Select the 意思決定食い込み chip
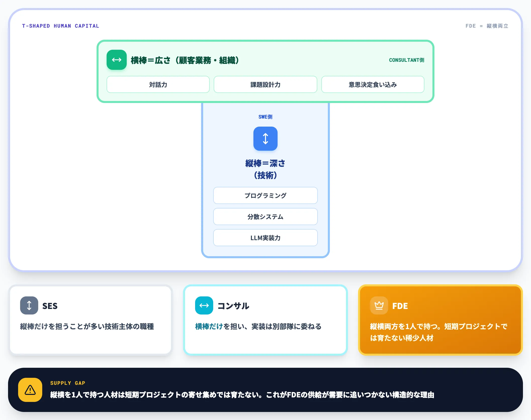The width and height of the screenshot is (531, 420). pos(373,85)
